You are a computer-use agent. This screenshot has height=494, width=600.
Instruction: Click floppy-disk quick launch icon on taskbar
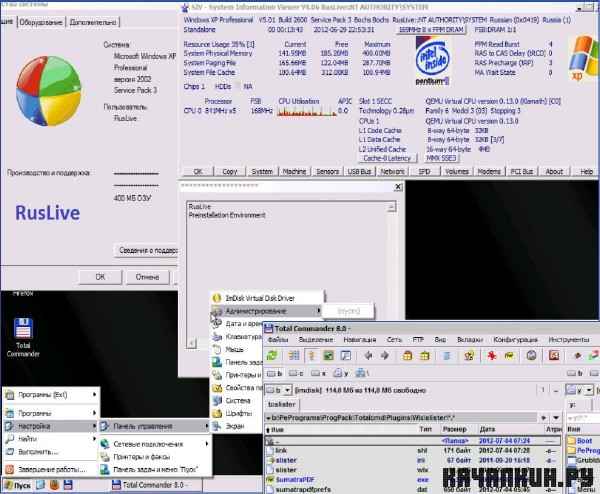(x=68, y=485)
